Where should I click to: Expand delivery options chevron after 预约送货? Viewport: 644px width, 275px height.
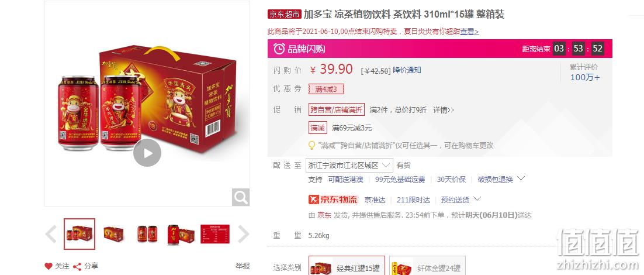pos(477,199)
